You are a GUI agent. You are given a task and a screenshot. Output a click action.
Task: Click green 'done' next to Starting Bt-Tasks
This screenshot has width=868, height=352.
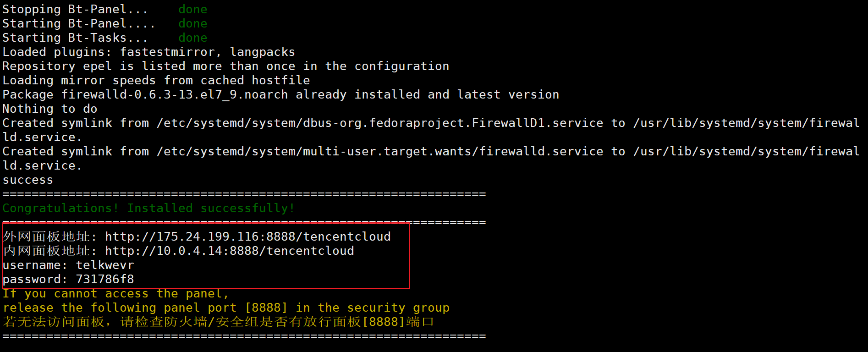point(193,38)
